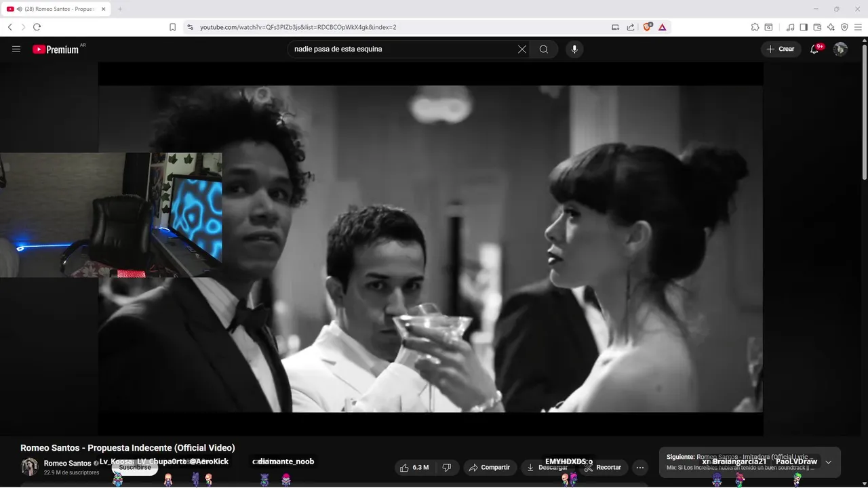View site information next to URL

coord(191,27)
